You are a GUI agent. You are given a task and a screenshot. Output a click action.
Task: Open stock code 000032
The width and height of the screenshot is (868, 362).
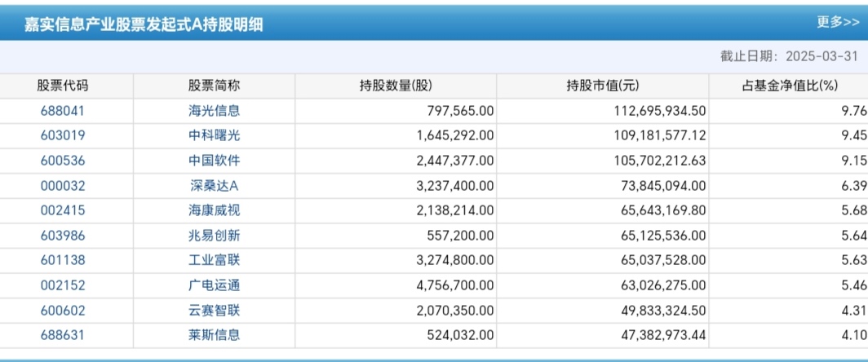tap(63, 186)
